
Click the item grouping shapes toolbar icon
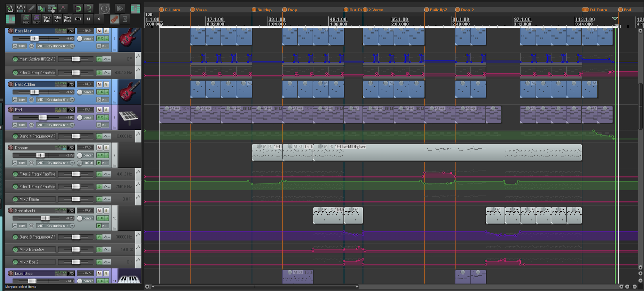click(42, 9)
